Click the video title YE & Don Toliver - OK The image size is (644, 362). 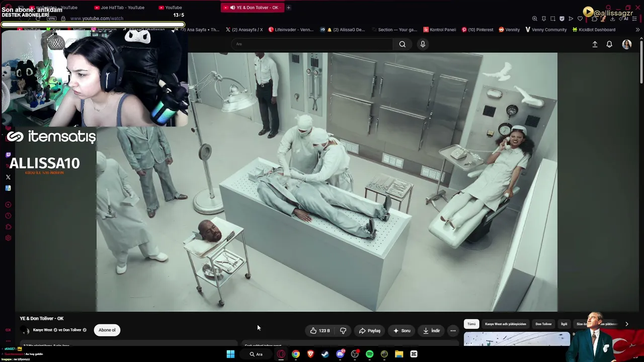click(x=42, y=318)
